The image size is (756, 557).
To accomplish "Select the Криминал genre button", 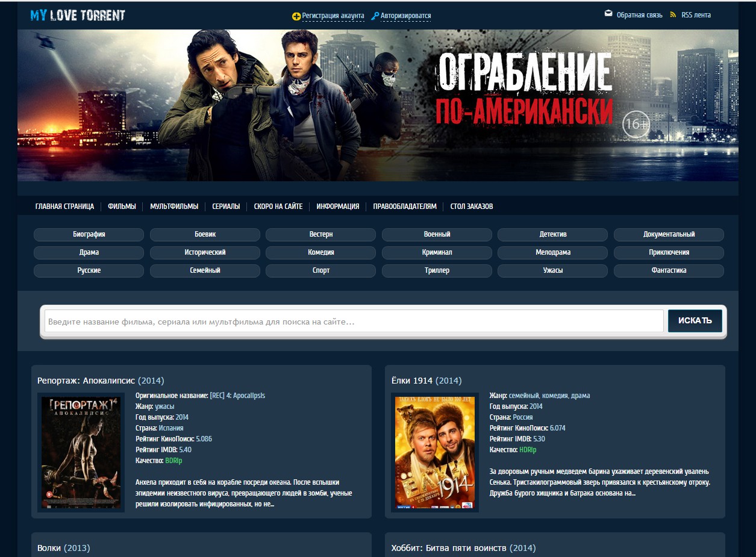I will coord(437,252).
